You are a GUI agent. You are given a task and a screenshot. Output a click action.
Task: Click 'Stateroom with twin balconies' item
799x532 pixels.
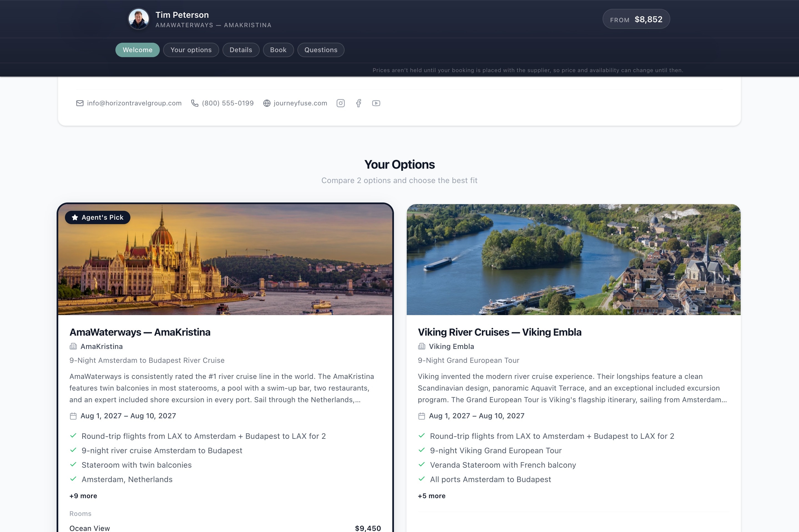(x=137, y=465)
